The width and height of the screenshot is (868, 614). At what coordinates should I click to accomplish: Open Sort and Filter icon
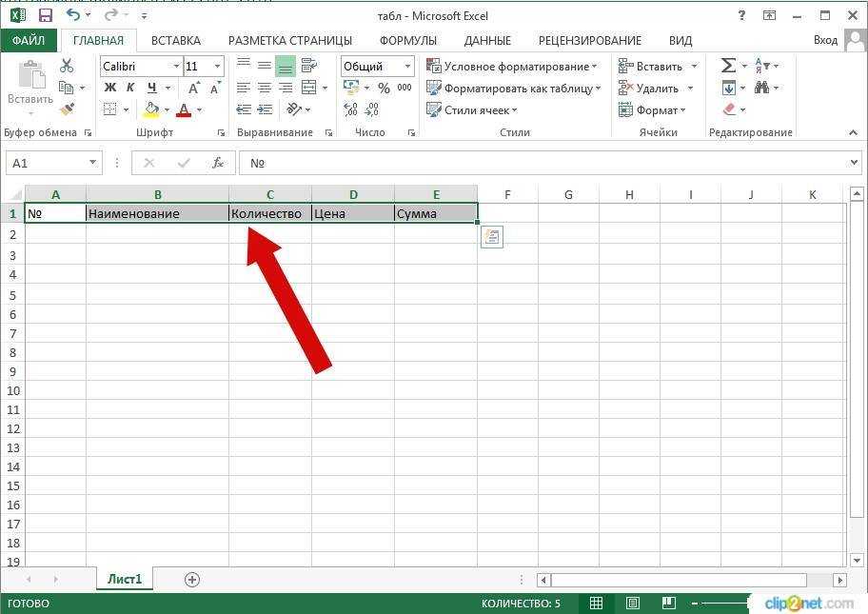click(761, 66)
